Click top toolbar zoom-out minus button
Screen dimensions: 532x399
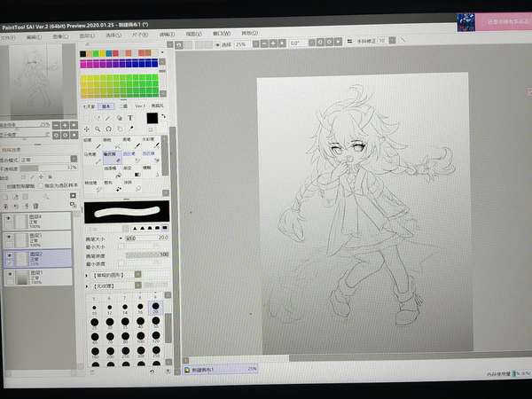[264, 43]
